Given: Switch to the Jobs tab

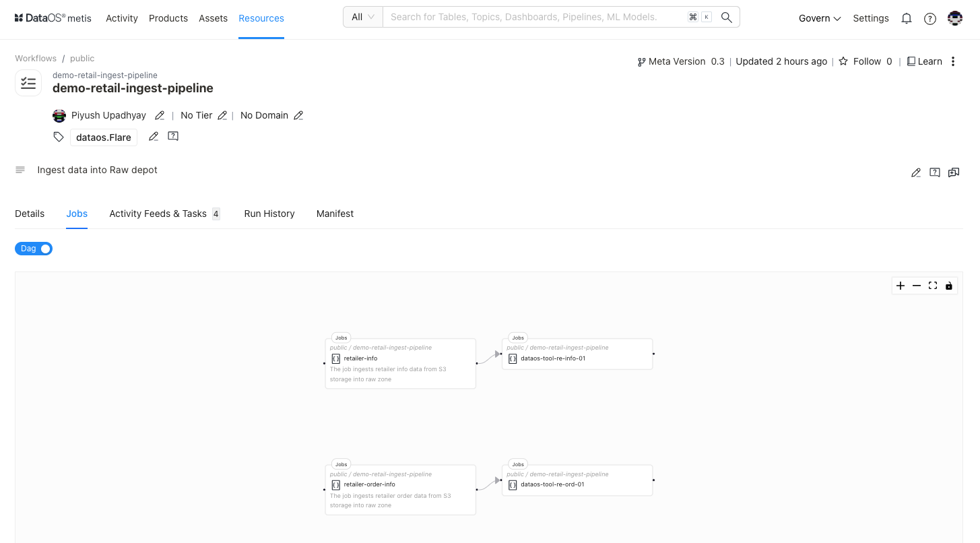Looking at the screenshot, I should pyautogui.click(x=77, y=214).
